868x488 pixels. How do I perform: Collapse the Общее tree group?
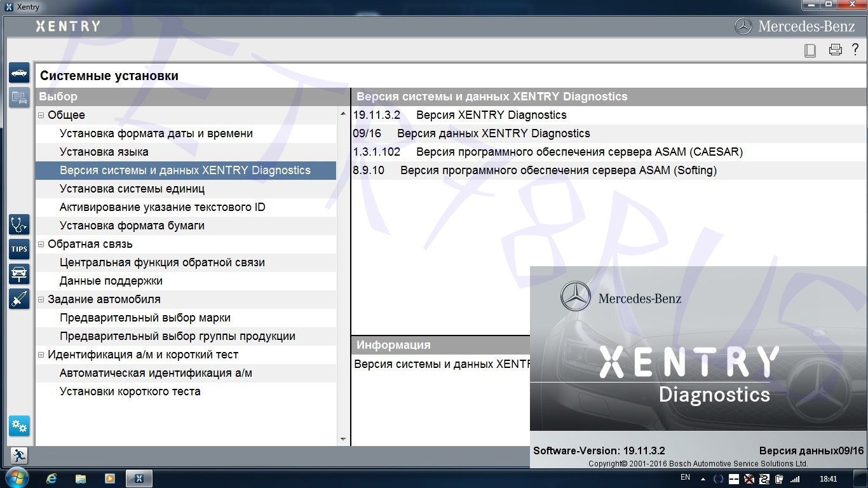click(41, 115)
